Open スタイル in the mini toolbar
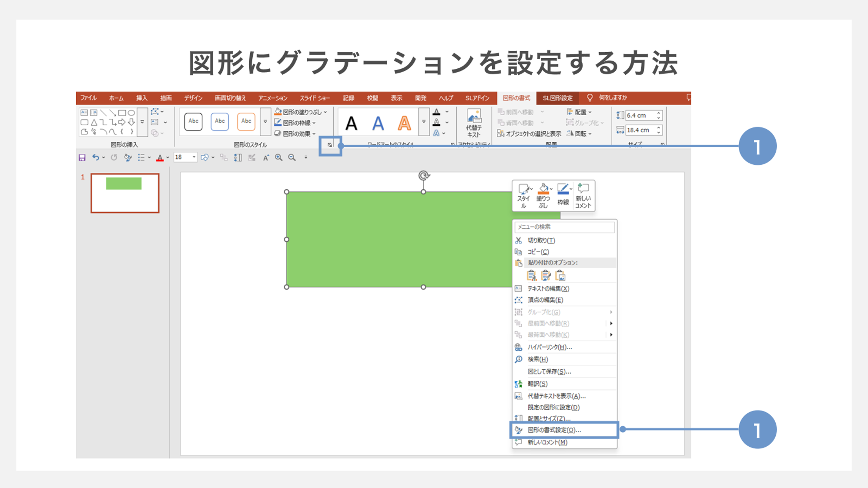Screen dimensions: 868x488 (x=523, y=196)
